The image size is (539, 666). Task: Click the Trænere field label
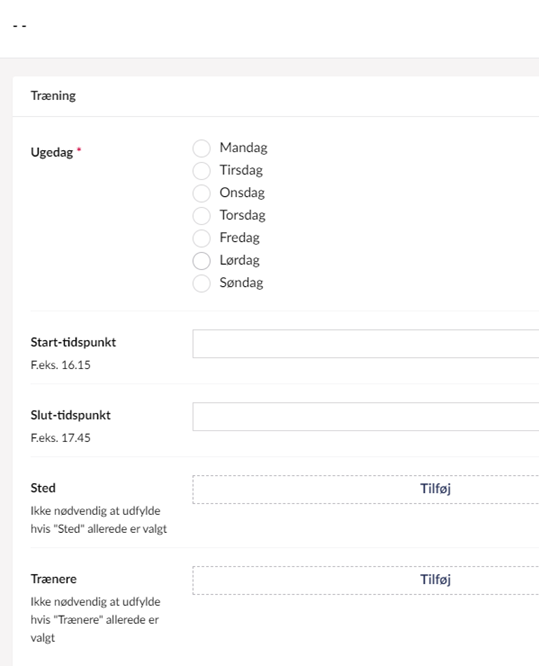54,579
